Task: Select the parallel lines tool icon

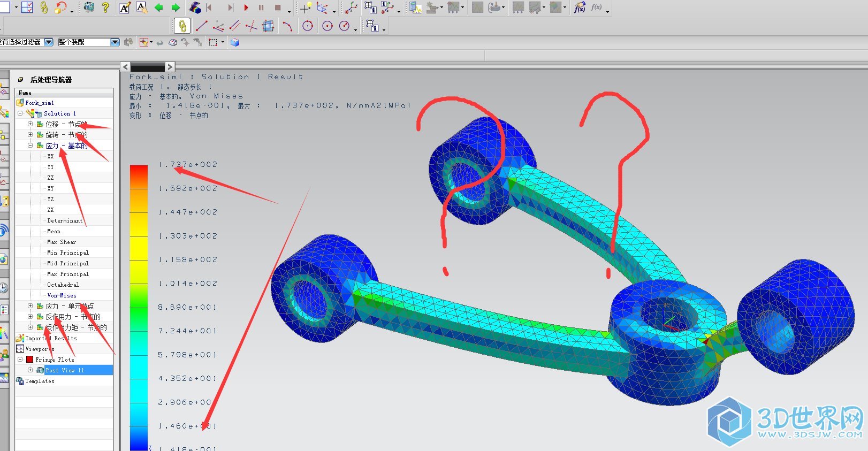Action: 235,26
